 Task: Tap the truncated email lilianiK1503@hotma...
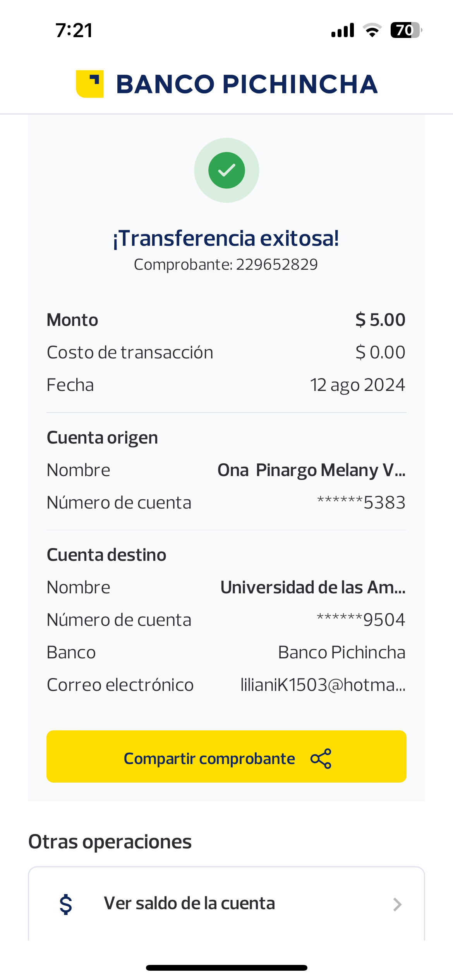pos(323,685)
